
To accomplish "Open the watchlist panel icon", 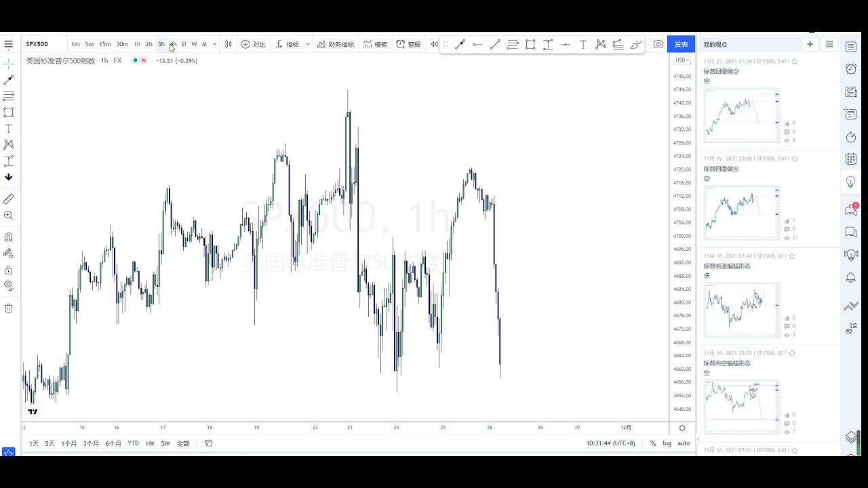I will (851, 46).
